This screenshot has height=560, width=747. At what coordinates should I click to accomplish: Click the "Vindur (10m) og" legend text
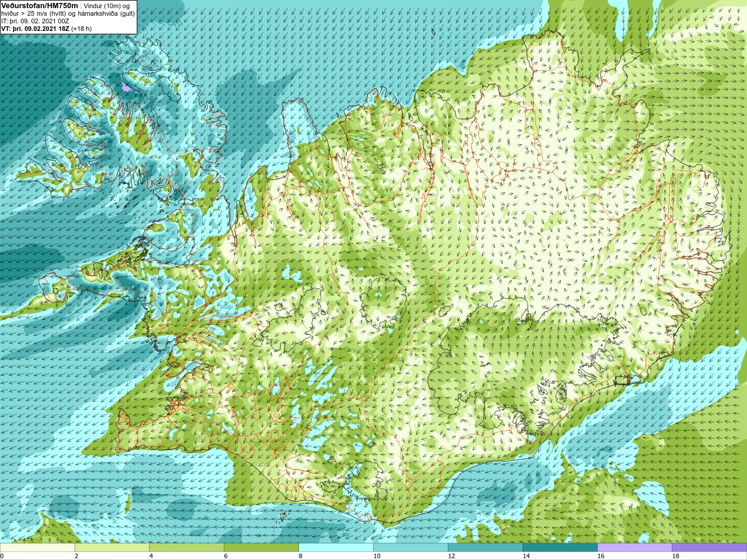coord(107,5)
